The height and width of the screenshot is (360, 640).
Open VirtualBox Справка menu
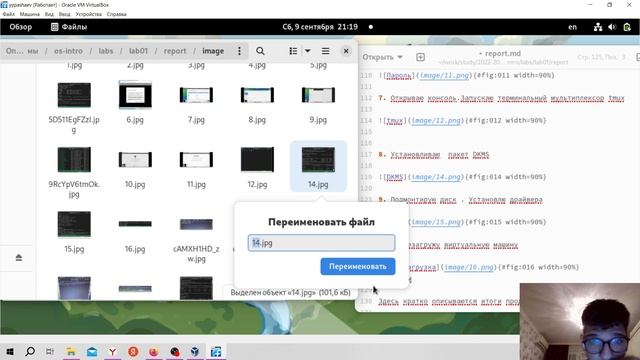click(x=117, y=14)
